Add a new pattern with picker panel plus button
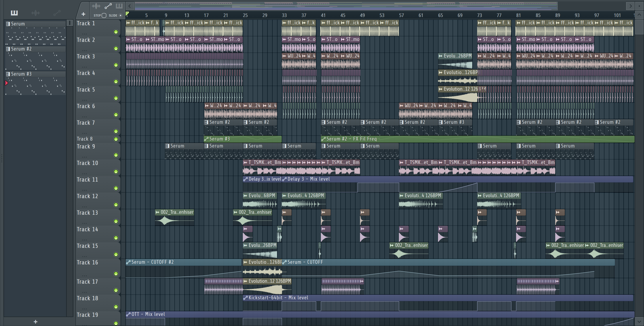The height and width of the screenshot is (326, 644). 36,322
